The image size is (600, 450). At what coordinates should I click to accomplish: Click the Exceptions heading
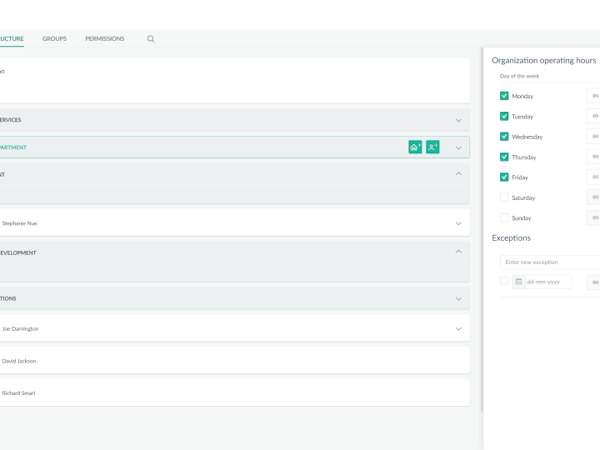pyautogui.click(x=511, y=238)
